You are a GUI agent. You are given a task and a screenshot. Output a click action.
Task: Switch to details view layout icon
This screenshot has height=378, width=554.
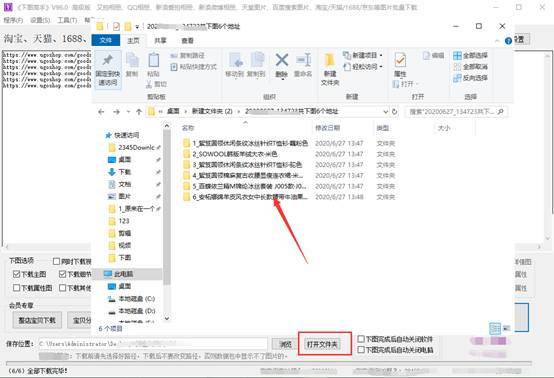[495, 329]
